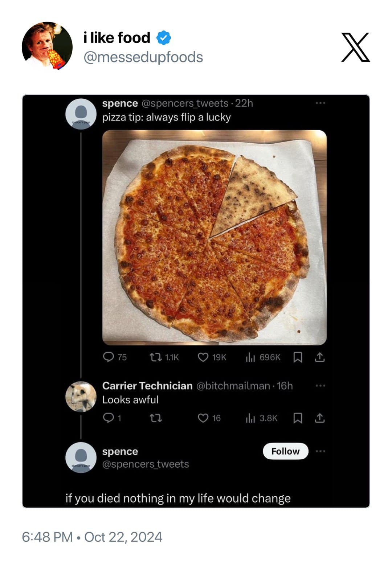The height and width of the screenshot is (566, 392).
Task: Open @bitchmailman profile handle
Action: point(233,386)
